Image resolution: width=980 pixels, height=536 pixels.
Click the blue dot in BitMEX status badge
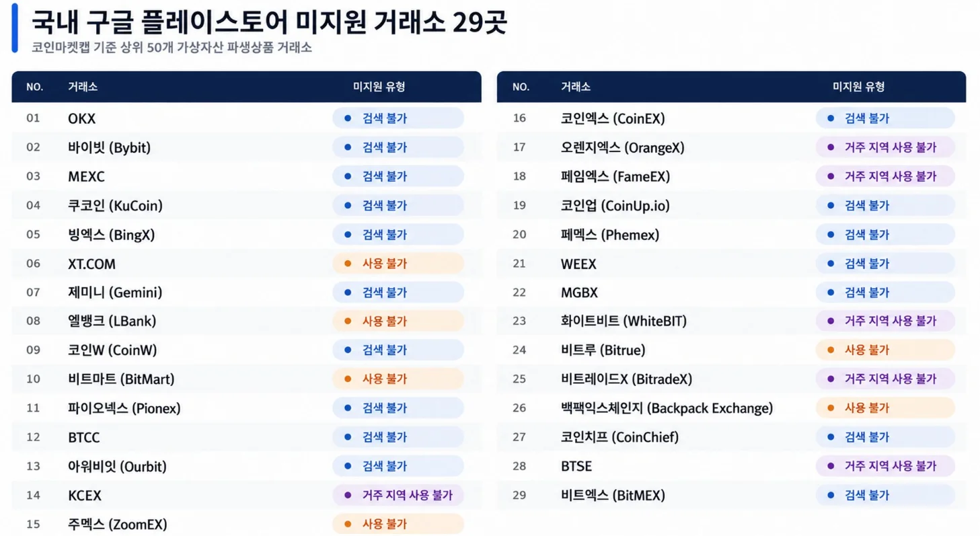click(831, 495)
